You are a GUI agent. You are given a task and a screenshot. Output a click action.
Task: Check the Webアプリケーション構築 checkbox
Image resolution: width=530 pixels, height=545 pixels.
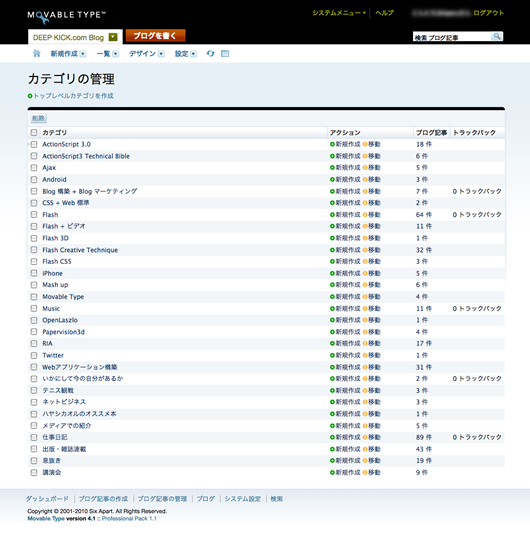click(x=34, y=367)
